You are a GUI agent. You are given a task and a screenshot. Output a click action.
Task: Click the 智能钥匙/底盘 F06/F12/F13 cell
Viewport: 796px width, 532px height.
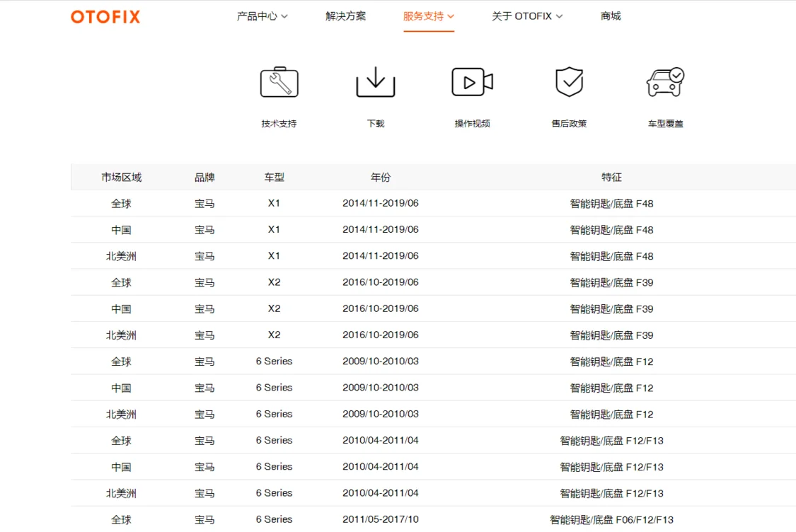pyautogui.click(x=612, y=520)
